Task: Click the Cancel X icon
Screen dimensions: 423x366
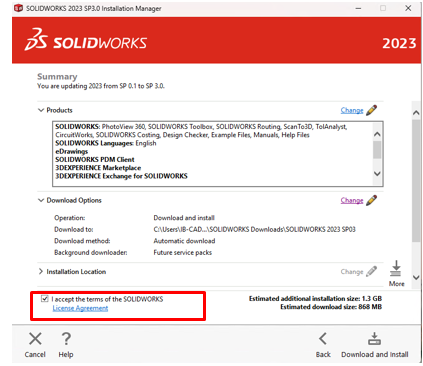Action: click(35, 339)
